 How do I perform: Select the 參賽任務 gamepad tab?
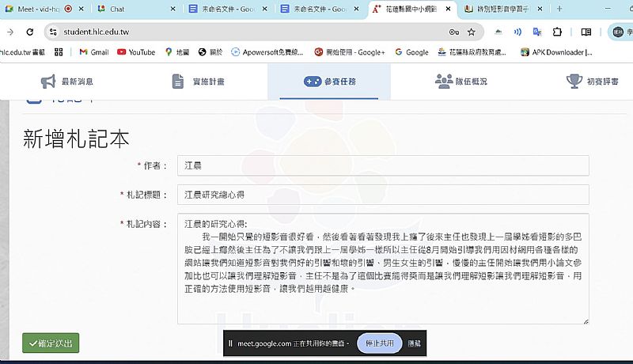329,82
